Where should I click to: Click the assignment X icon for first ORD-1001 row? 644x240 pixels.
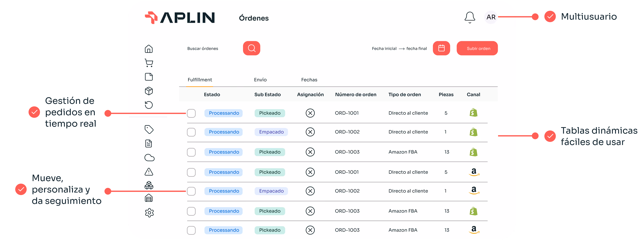click(x=310, y=113)
